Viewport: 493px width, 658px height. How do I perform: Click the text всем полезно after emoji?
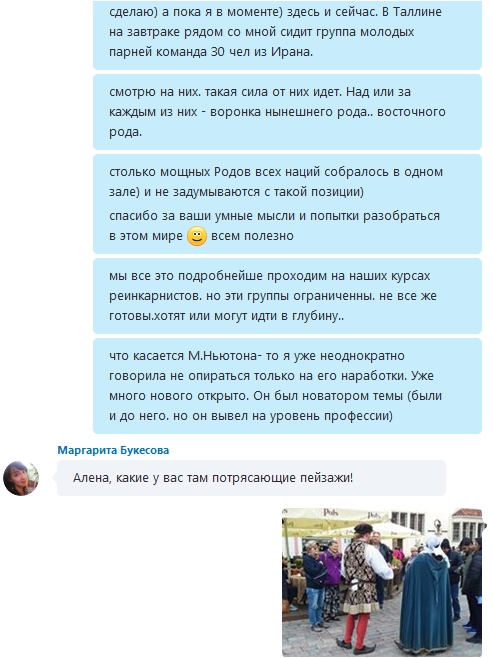click(252, 236)
